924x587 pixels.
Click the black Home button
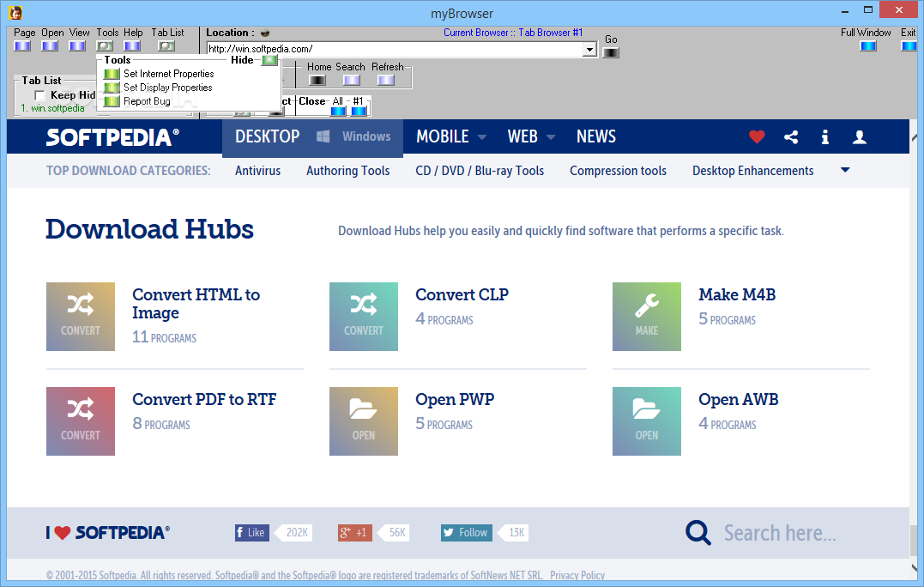coord(317,80)
